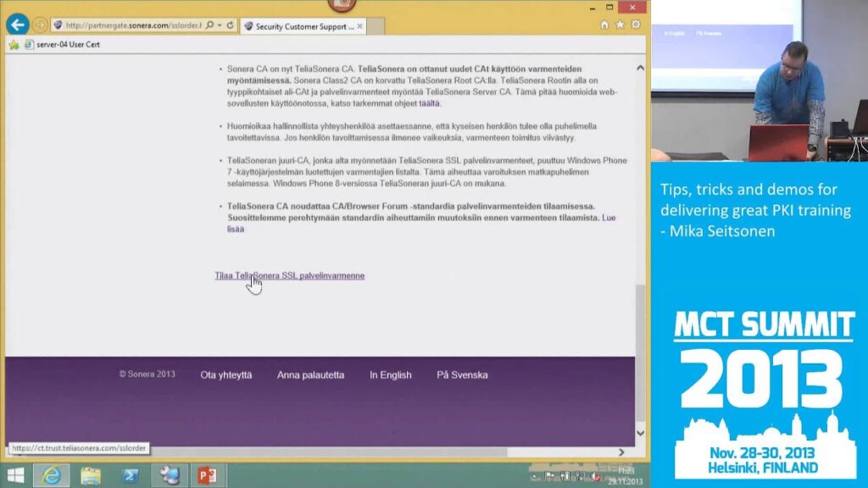The width and height of the screenshot is (868, 488).
Task: Click 'Tilaa TeliaSonera SSL palvelinvarmenne' link
Action: (290, 275)
